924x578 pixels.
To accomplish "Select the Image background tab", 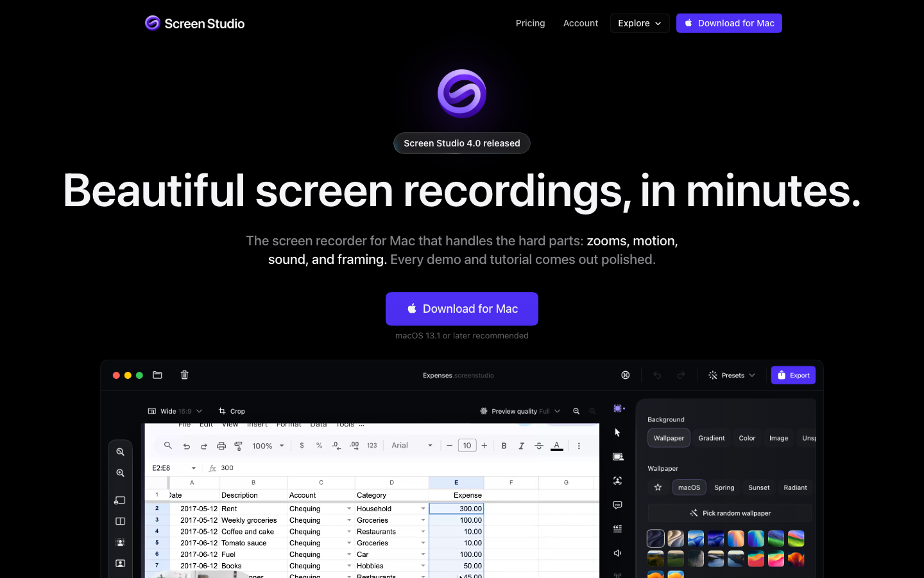I will [x=778, y=438].
